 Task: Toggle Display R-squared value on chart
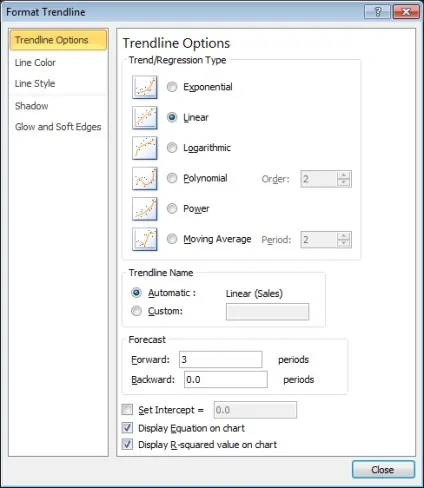127,444
